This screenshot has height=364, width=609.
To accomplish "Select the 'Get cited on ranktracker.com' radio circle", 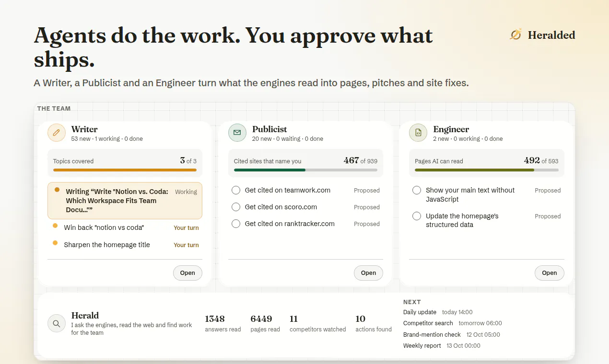I will coord(236,224).
